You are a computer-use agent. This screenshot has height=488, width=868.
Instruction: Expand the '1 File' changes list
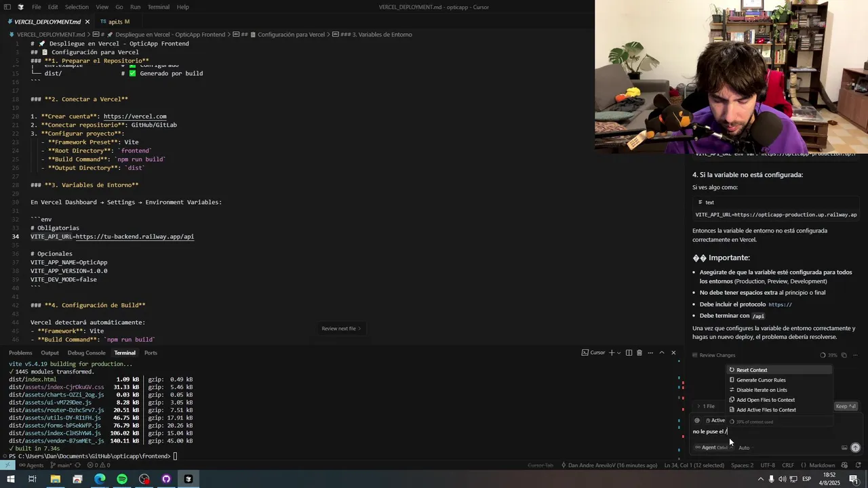point(706,406)
